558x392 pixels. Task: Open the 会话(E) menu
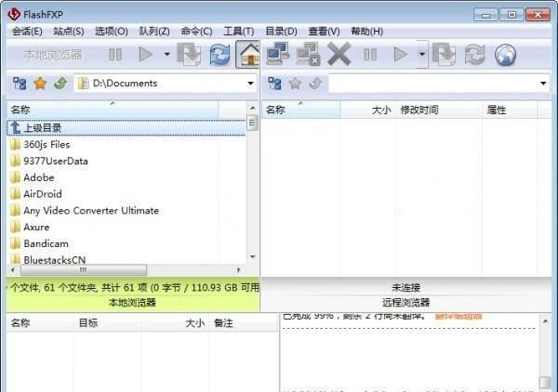point(27,32)
